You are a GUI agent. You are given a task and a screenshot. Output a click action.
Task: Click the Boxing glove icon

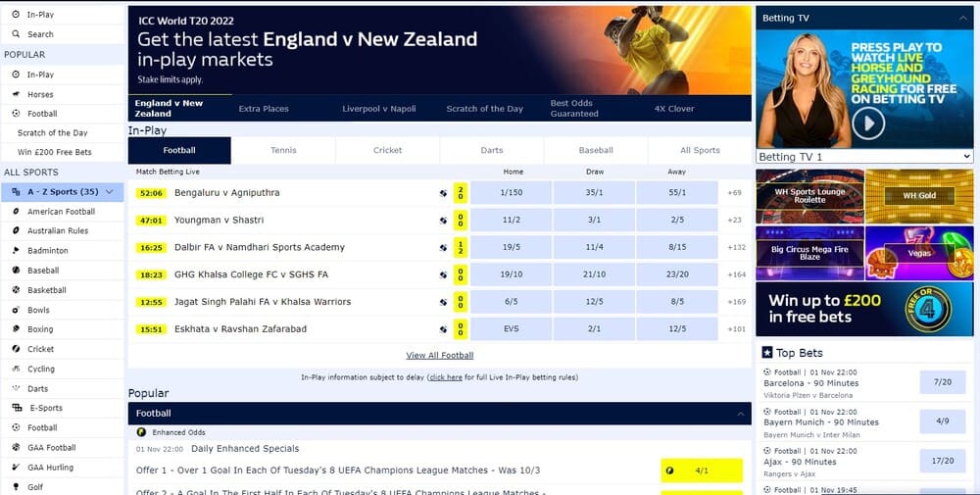16,329
